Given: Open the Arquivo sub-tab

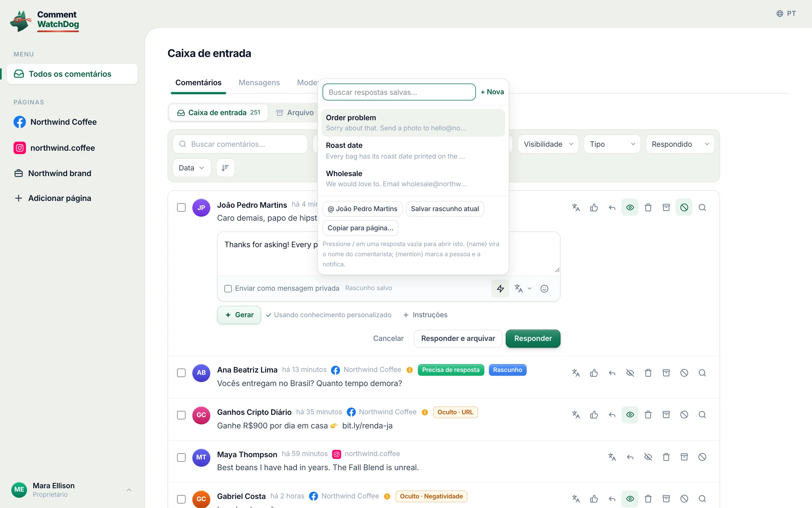Looking at the screenshot, I should pyautogui.click(x=295, y=113).
